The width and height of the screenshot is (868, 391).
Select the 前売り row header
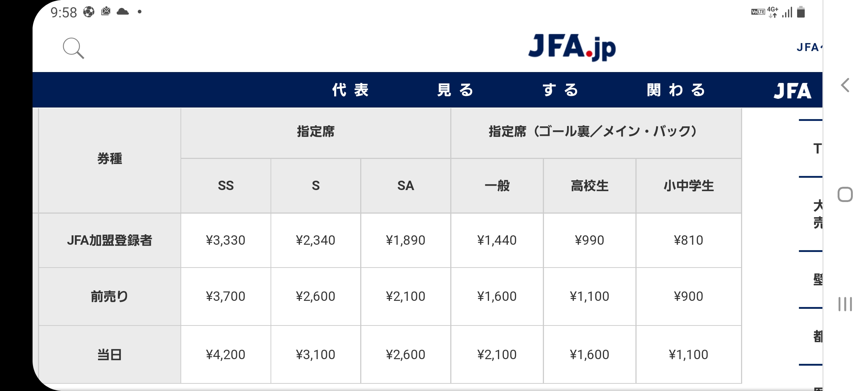(110, 297)
